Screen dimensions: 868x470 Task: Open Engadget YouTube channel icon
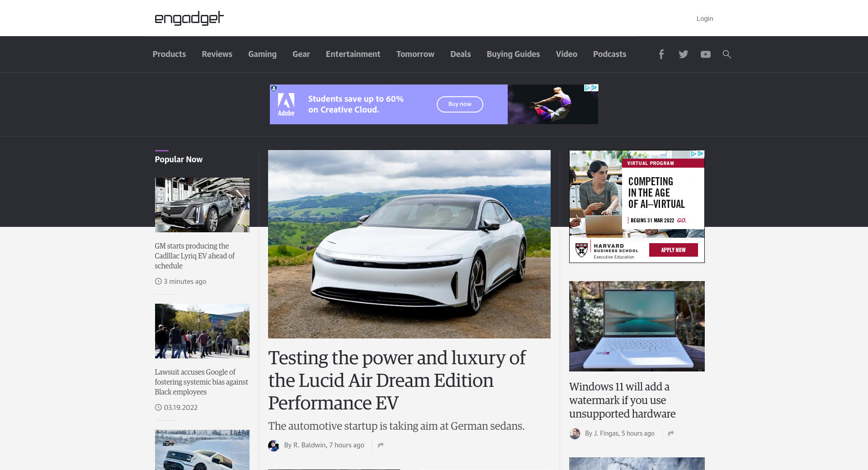(705, 54)
